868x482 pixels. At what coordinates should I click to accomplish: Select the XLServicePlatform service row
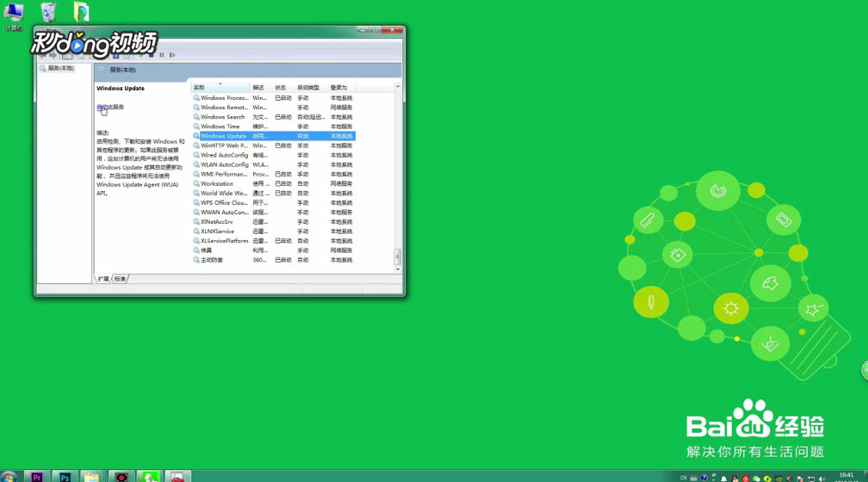pyautogui.click(x=274, y=241)
